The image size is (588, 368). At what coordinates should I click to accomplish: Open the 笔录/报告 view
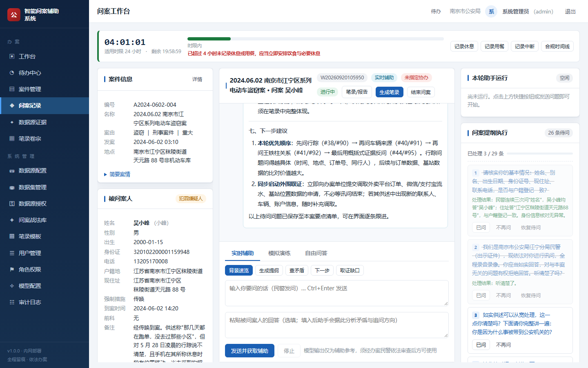click(x=357, y=92)
